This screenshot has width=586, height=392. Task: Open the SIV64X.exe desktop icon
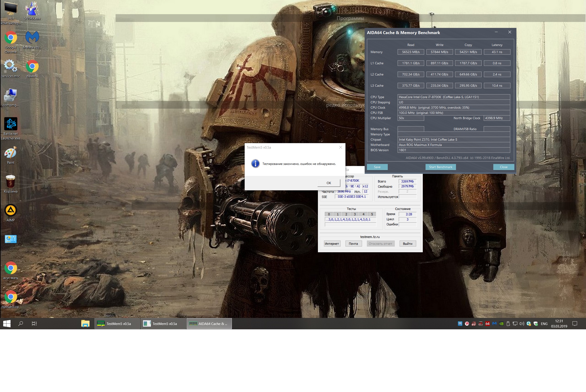(32, 11)
